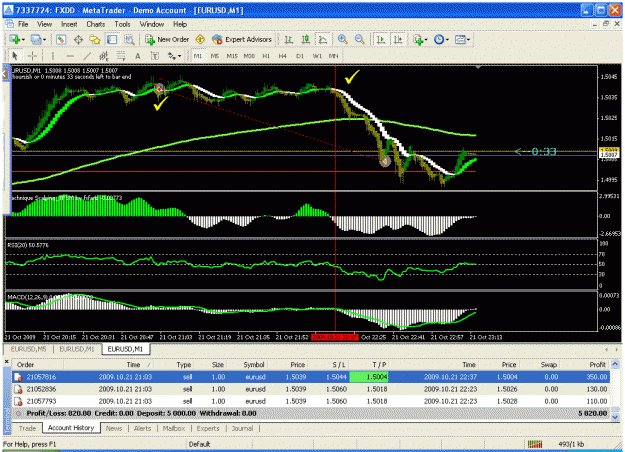Open the Insert menu
This screenshot has height=452, width=625.
coord(69,24)
